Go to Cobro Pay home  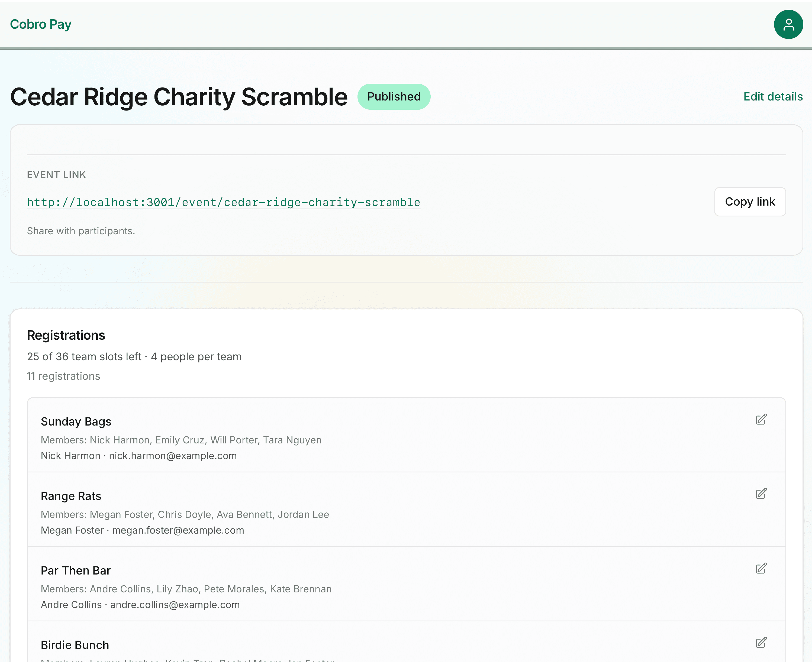(41, 24)
